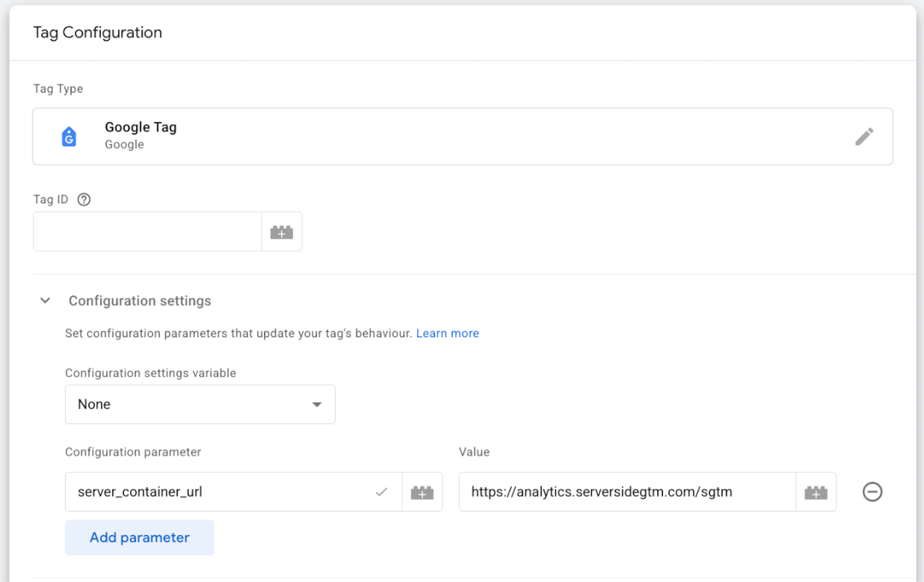Click the Configuration settings section title
The height and width of the screenshot is (582, 924).
coord(140,301)
